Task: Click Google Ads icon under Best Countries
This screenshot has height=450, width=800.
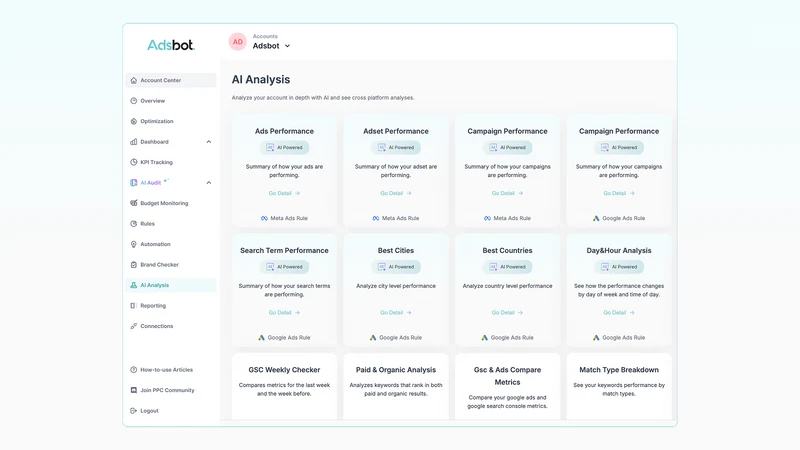Action: pyautogui.click(x=485, y=338)
